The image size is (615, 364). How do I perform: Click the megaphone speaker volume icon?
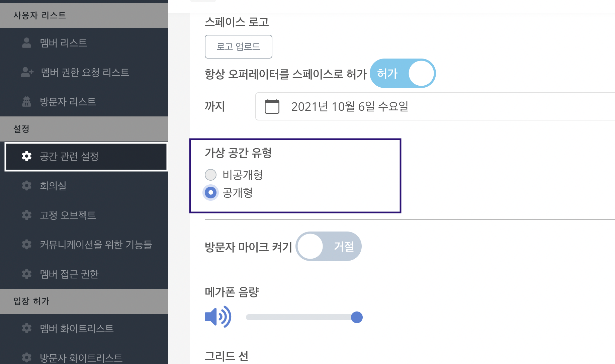(x=218, y=316)
